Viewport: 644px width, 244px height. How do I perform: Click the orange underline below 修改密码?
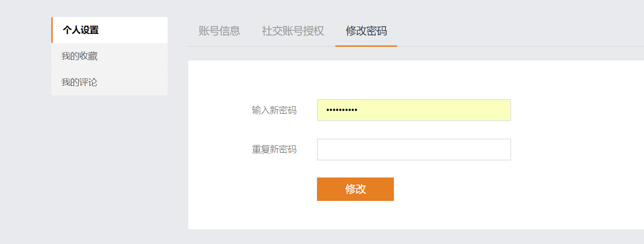366,46
